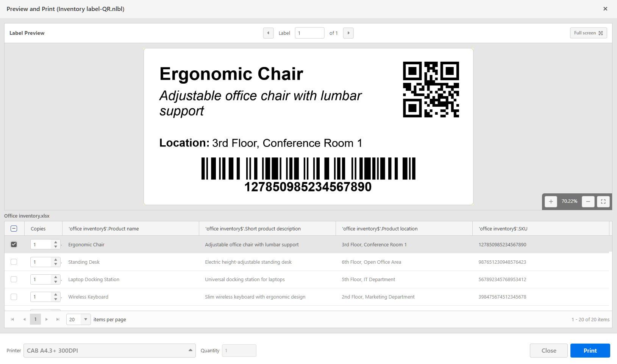The height and width of the screenshot is (364, 617).
Task: Click the Print button
Action: (x=590, y=350)
